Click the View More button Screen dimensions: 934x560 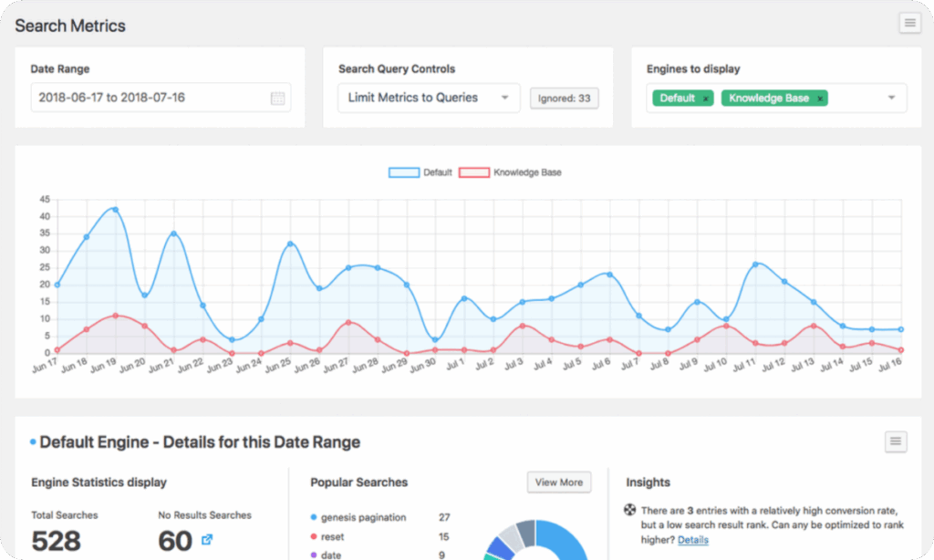click(559, 482)
